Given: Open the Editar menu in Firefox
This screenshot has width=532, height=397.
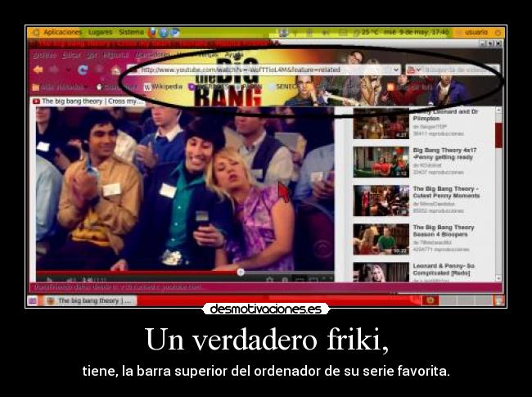Looking at the screenshot, I should coord(71,55).
